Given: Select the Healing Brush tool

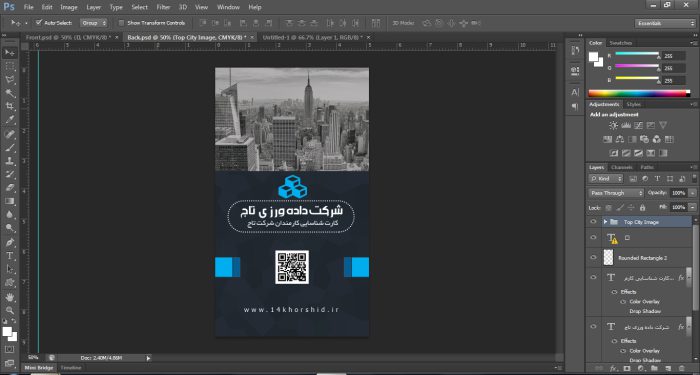Looking at the screenshot, I should [9, 134].
